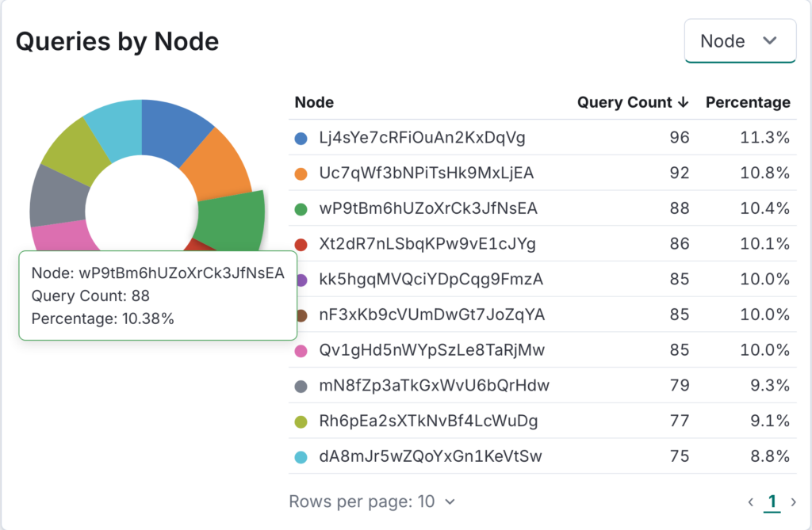The image size is (812, 530).
Task: Click red swatch for Xt2dR7nLSbqKPw9vE1cJYg
Action: pos(301,244)
